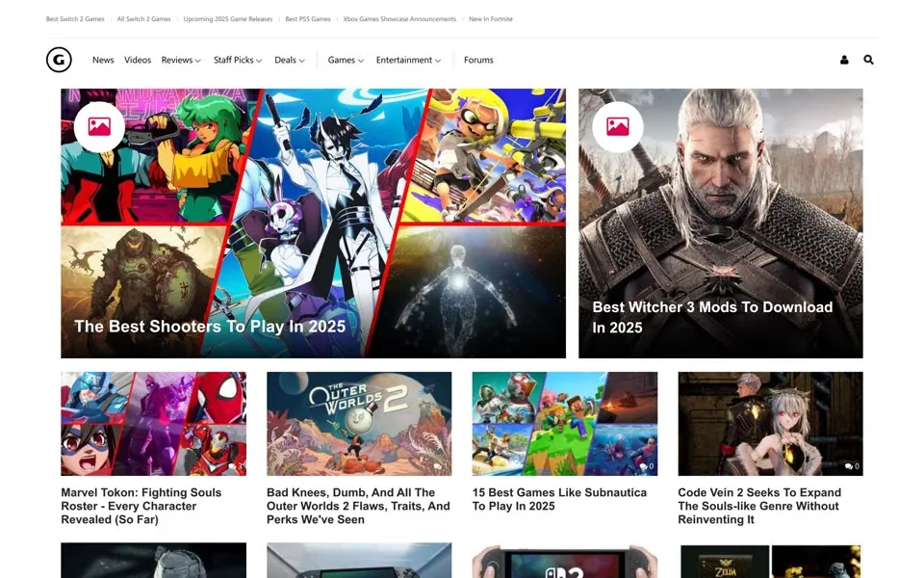Open Best PS5 Games link
The width and height of the screenshot is (924, 578).
pos(308,19)
